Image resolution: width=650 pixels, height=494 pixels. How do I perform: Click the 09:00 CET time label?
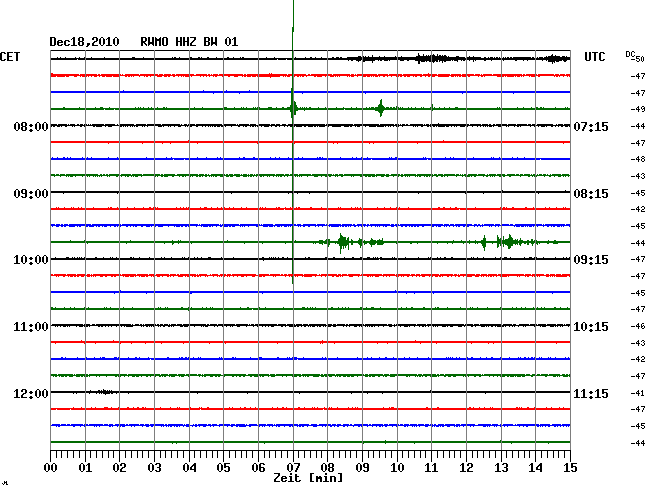tap(31, 194)
